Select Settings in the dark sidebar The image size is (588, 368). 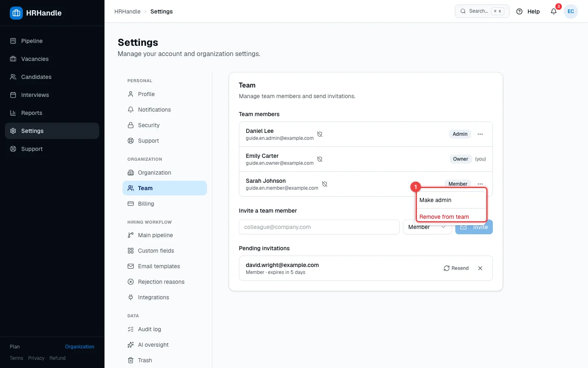[x=52, y=131]
